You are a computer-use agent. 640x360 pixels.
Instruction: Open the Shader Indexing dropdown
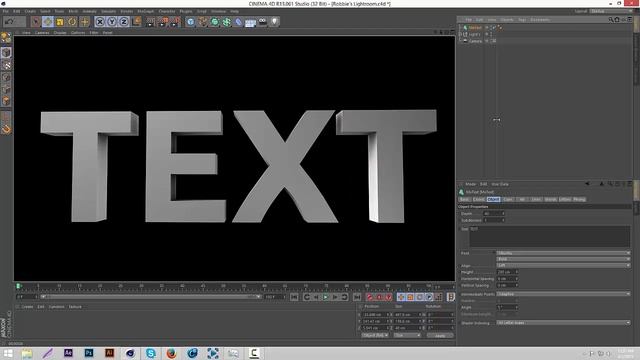563,323
